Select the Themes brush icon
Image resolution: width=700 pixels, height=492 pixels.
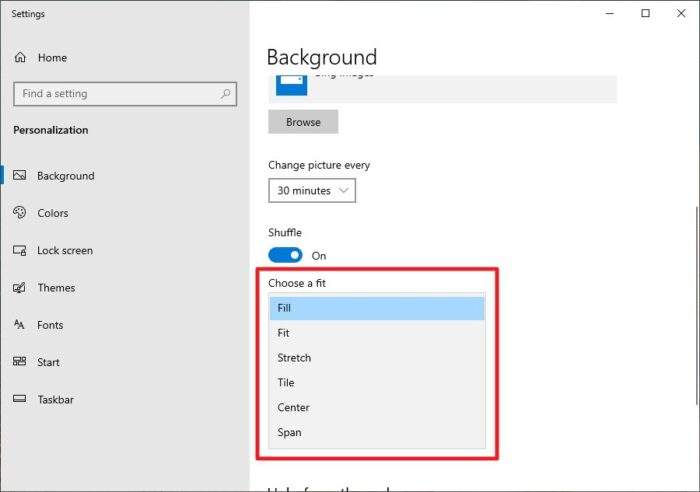tap(20, 288)
